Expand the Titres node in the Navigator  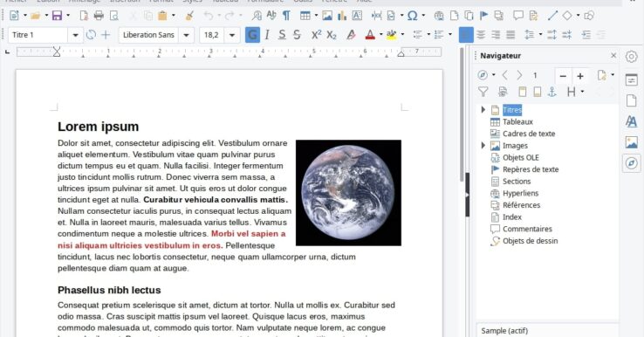point(483,110)
